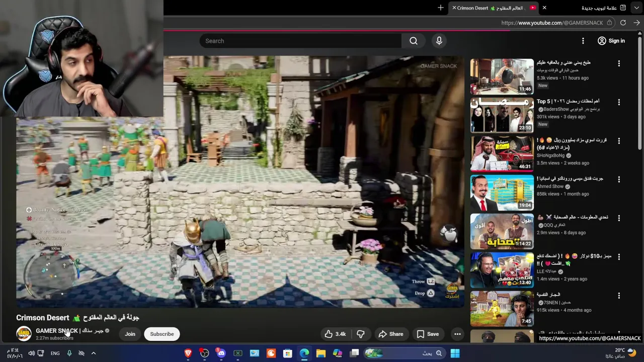Click the Join membership button
644x362 pixels.
pos(130,334)
